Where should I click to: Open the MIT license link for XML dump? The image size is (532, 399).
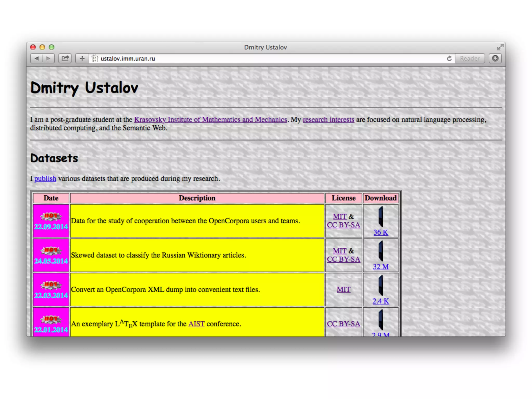343,290
